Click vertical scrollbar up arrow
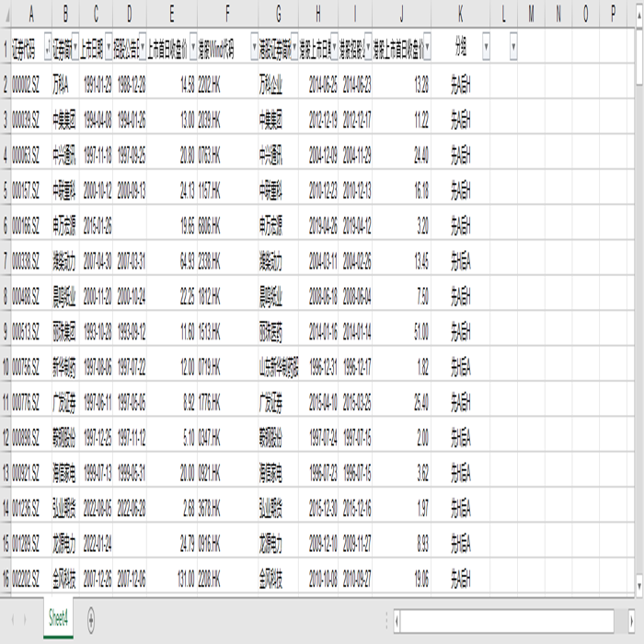Screen dimensions: 644x644 click(639, 16)
